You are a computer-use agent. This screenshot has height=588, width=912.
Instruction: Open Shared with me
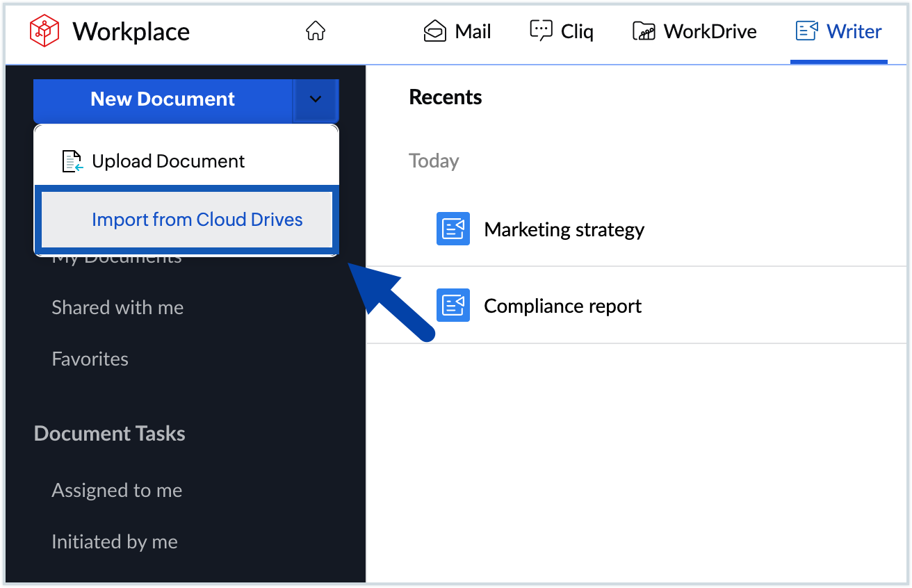click(117, 307)
